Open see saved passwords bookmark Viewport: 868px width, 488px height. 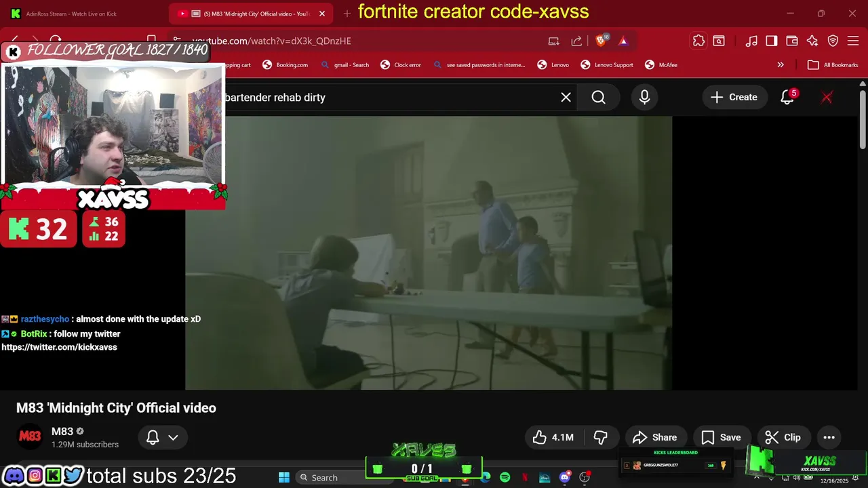[479, 65]
